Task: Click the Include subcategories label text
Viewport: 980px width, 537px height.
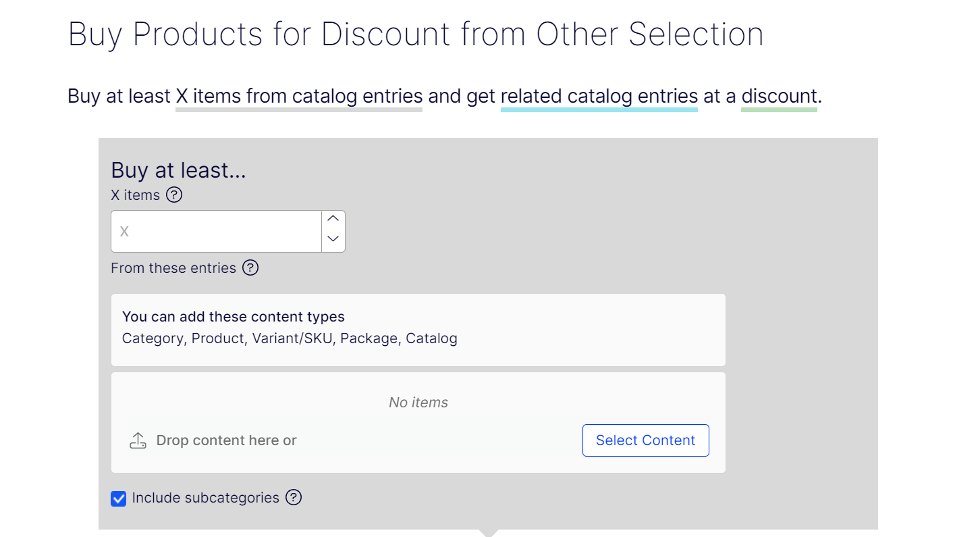Action: (206, 498)
